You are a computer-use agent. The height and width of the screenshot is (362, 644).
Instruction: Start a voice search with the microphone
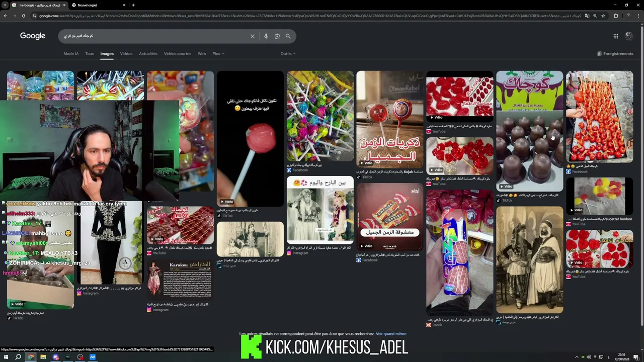[x=266, y=36]
